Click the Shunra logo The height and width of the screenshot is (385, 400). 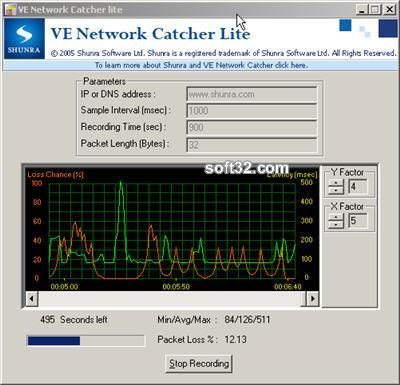pyautogui.click(x=24, y=39)
